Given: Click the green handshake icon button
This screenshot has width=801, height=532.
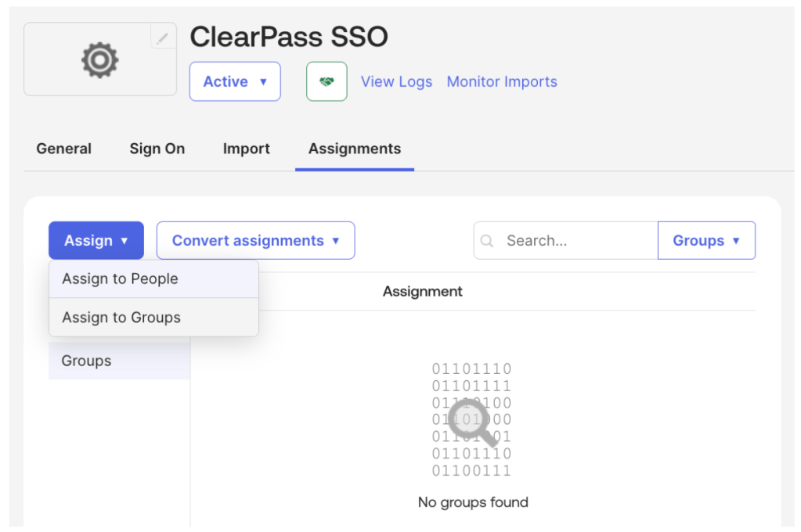Looking at the screenshot, I should pos(326,82).
